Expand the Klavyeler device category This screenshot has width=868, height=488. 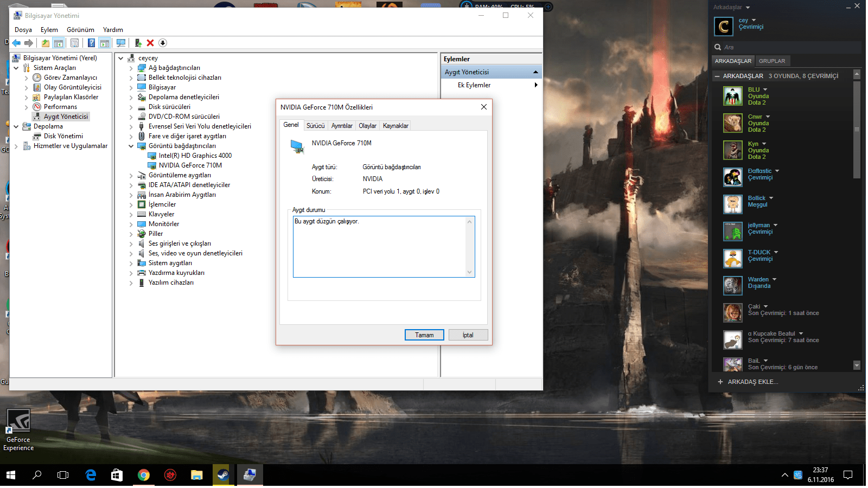click(x=131, y=215)
